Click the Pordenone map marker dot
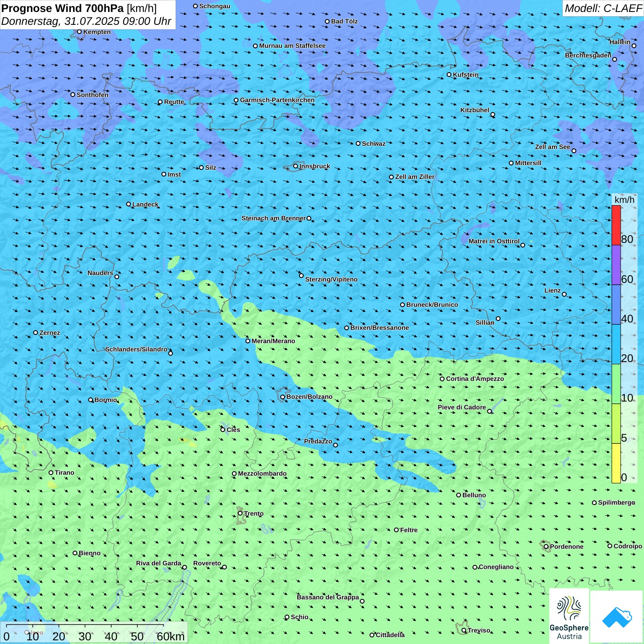The image size is (644, 644). point(546,546)
